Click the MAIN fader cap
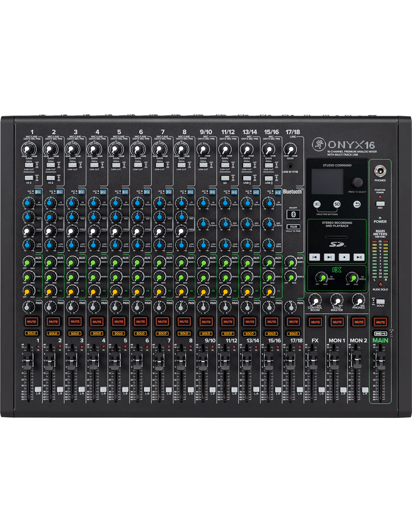This screenshot has height=532, width=412. (380, 360)
